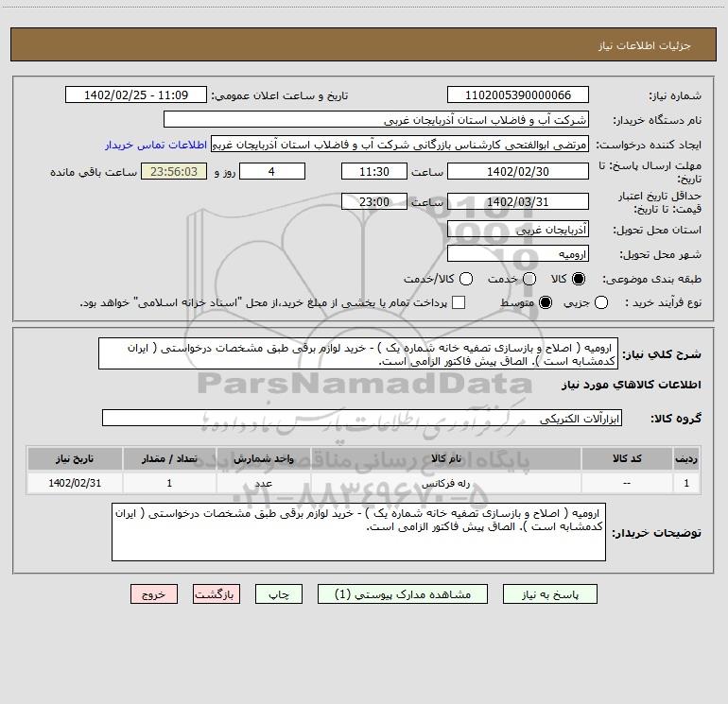Click نام کالا column header
Viewport: 728px width, 704px height.
click(x=446, y=459)
